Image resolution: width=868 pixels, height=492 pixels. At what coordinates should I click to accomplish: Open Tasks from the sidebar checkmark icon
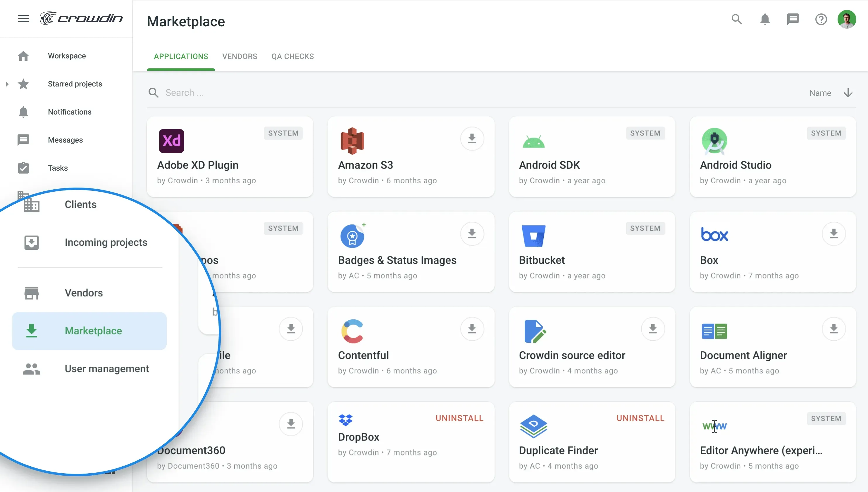point(24,168)
